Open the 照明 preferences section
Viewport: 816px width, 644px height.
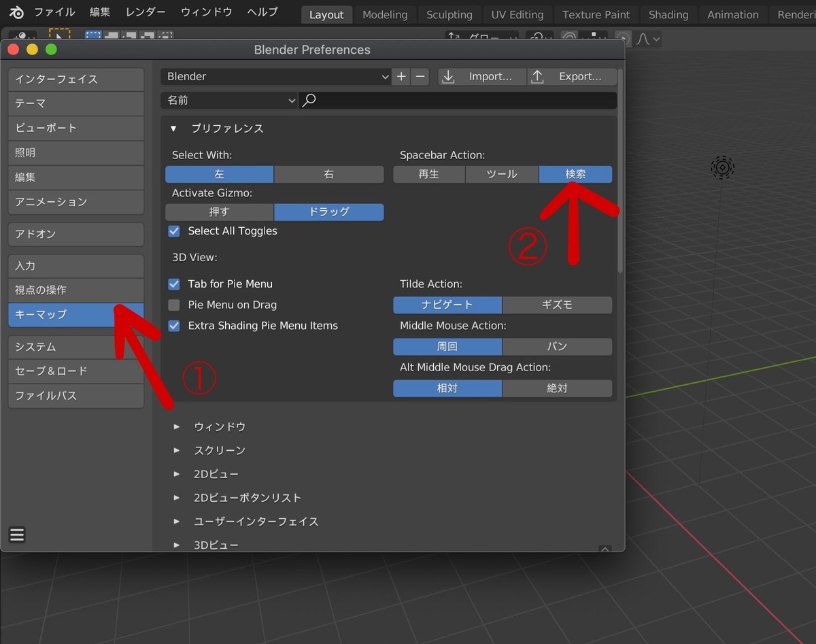76,152
